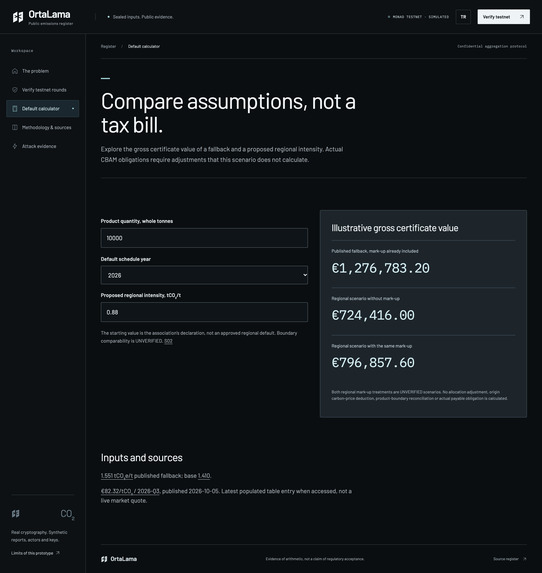The height and width of the screenshot is (573, 542).
Task: Click the Illustrative gross certificate value heading
Action: click(x=395, y=228)
